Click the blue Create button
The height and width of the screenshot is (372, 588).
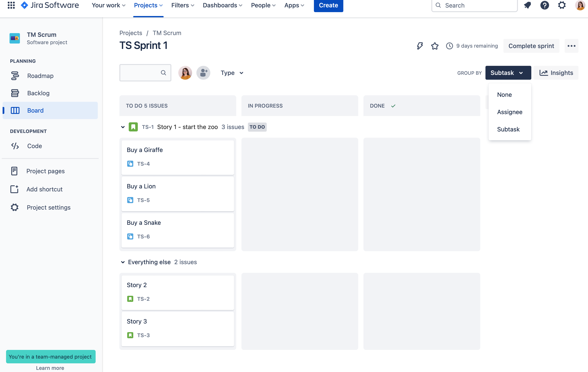[328, 5]
